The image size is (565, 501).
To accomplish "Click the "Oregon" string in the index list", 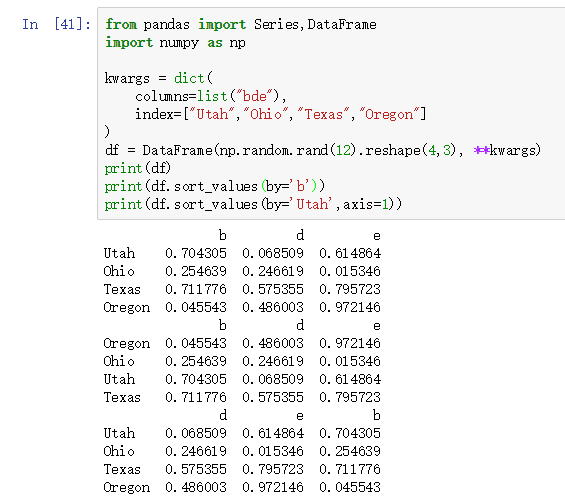I will (x=390, y=114).
